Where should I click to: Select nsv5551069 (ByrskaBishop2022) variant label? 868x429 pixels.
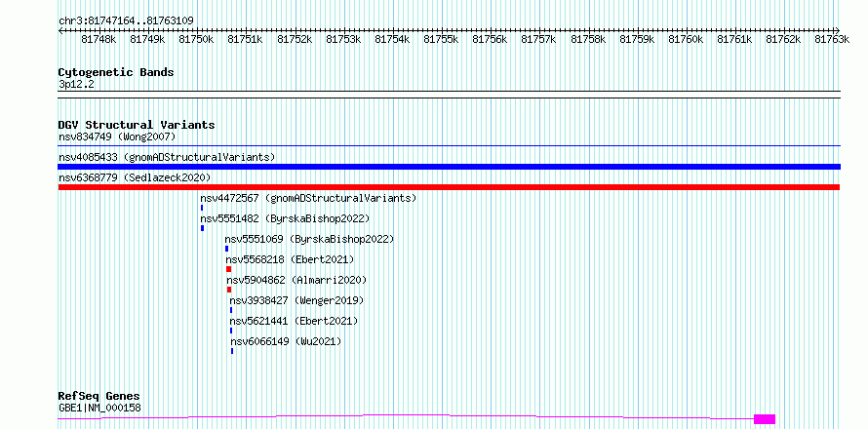[x=309, y=239]
